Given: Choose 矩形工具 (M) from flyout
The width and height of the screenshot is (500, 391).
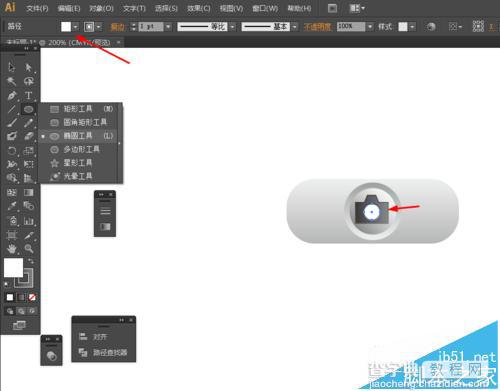Looking at the screenshot, I should 81,109.
